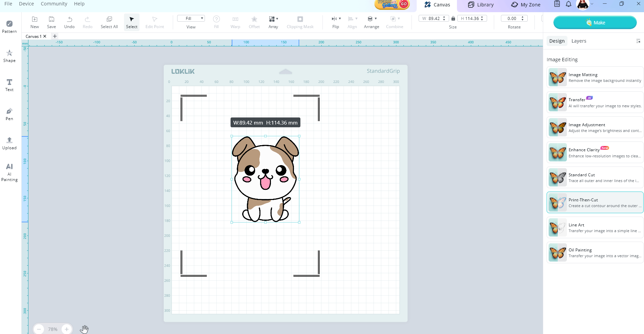Toggle the aspect ratio lock

(453, 19)
